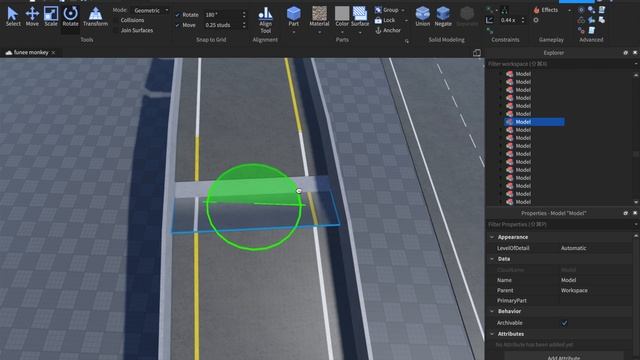Click the Parts group dialog launcher

click(x=407, y=41)
